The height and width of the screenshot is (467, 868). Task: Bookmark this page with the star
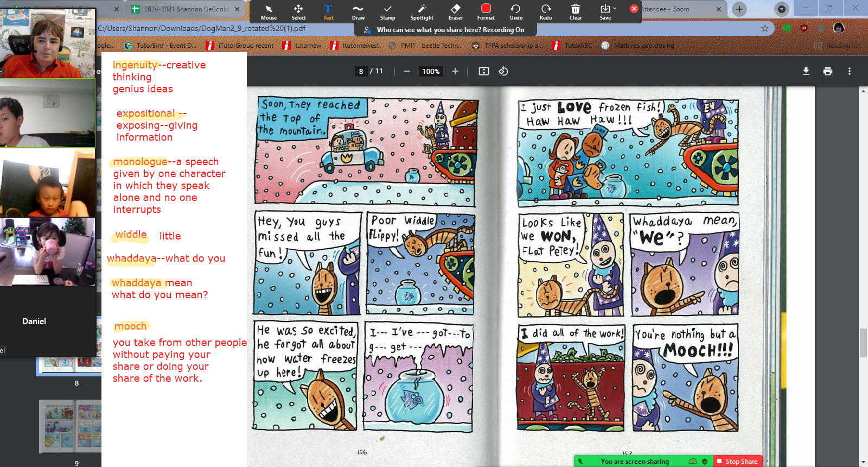coord(765,28)
